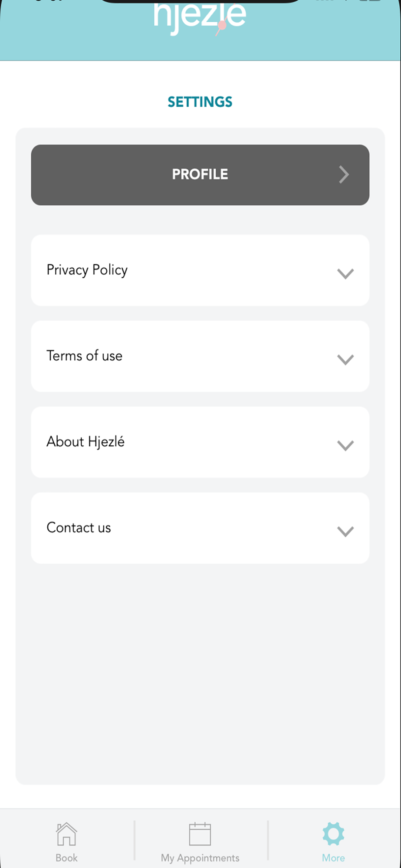The width and height of the screenshot is (401, 868).
Task: Select the More tab label
Action: [x=333, y=858]
